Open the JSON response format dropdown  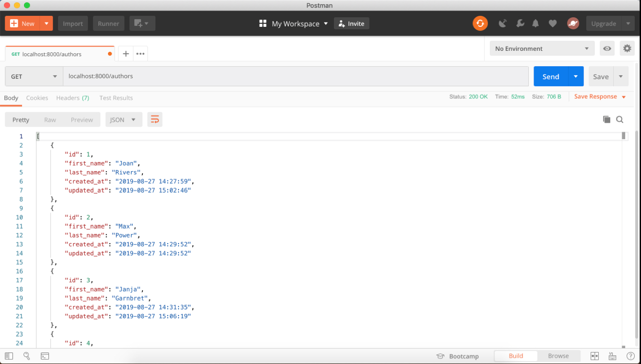point(123,119)
